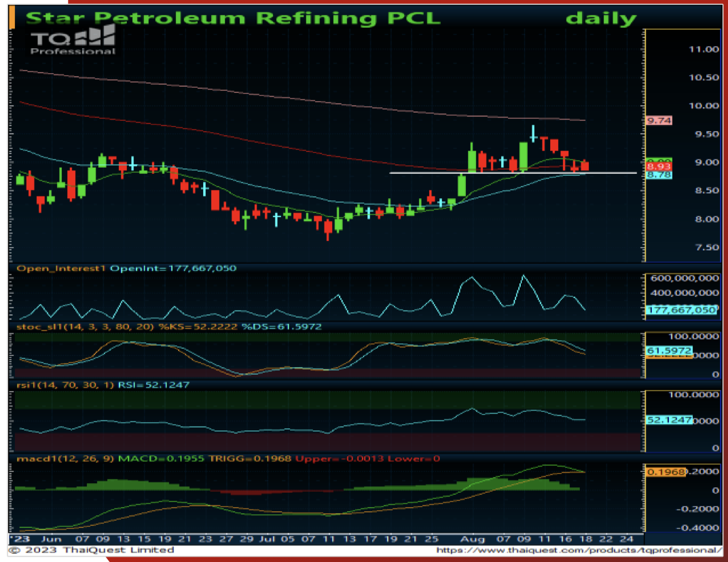Select the macd1(12, 26, 9) indicator label
Screen dimensions: 728x562
click(x=65, y=459)
